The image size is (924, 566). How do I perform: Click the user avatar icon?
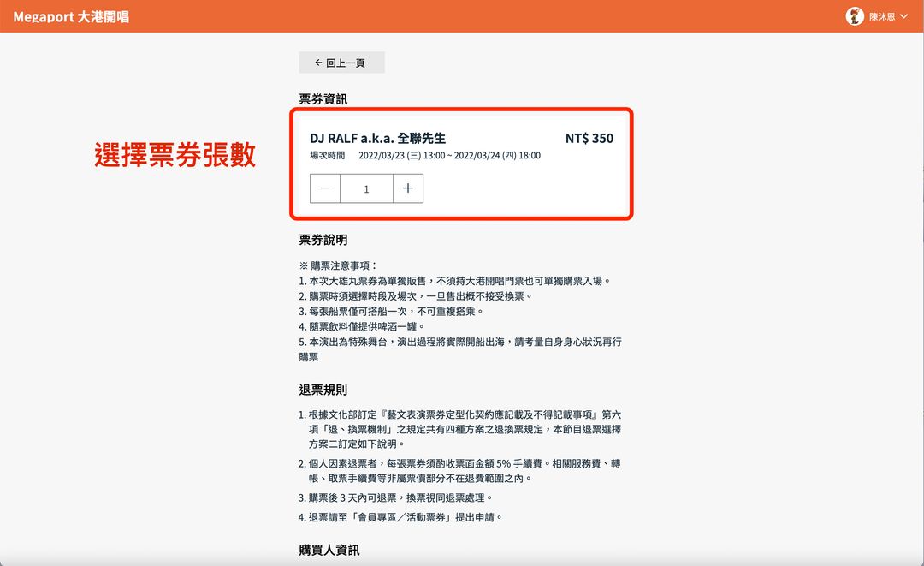pyautogui.click(x=855, y=16)
